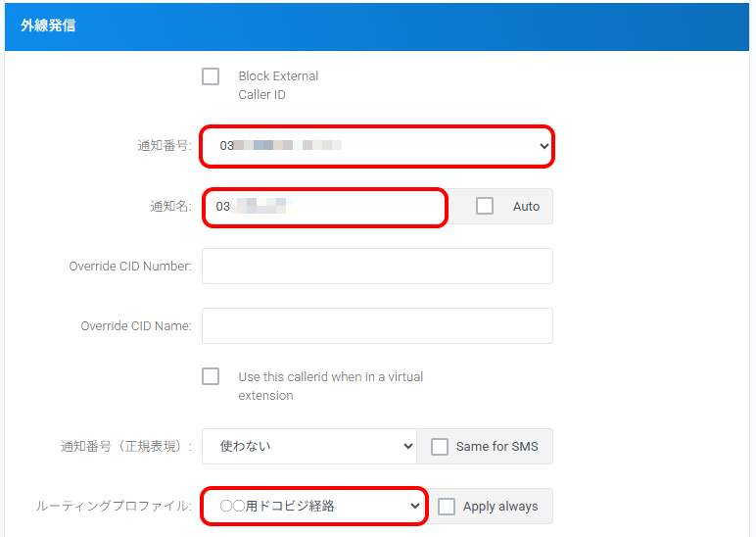Screen dimensions: 756x537
Task: Toggle the Auto checkbox beside 通知名
Action: 485,206
